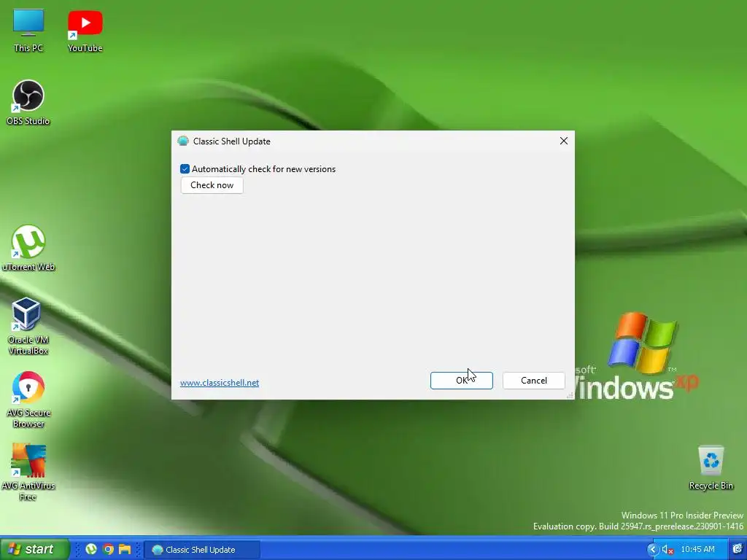Click the 10:45 AM clock
The width and height of the screenshot is (747, 560).
[x=698, y=550]
